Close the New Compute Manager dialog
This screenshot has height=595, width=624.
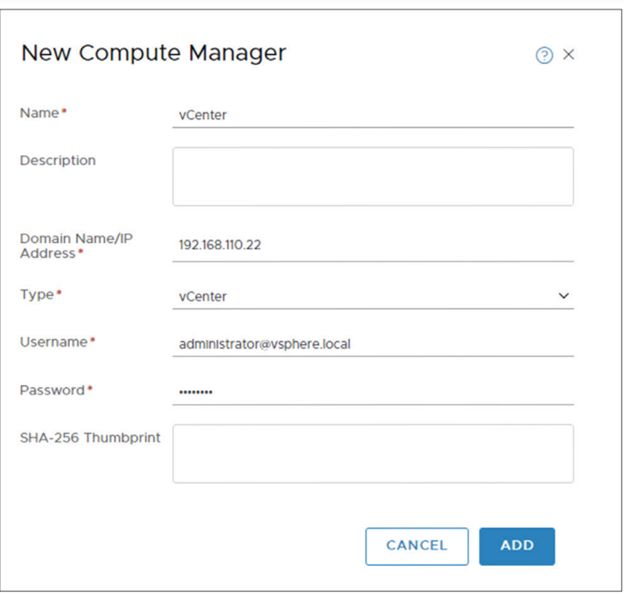(x=568, y=55)
